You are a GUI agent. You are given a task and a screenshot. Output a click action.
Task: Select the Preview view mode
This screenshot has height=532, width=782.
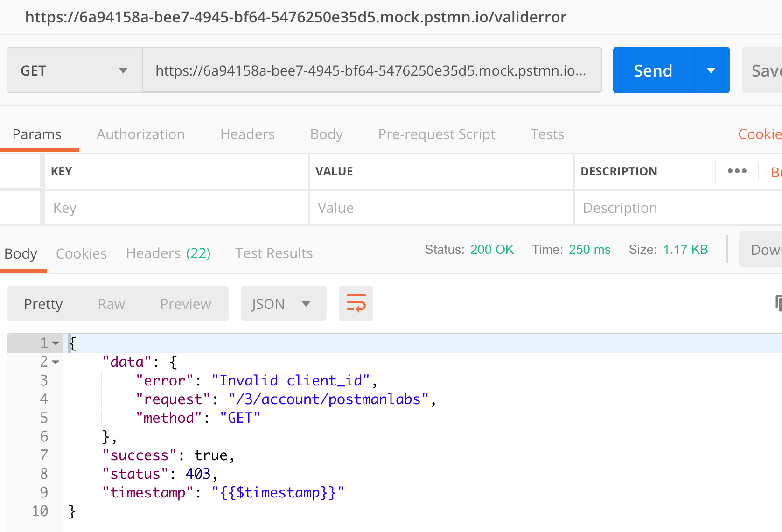[185, 304]
